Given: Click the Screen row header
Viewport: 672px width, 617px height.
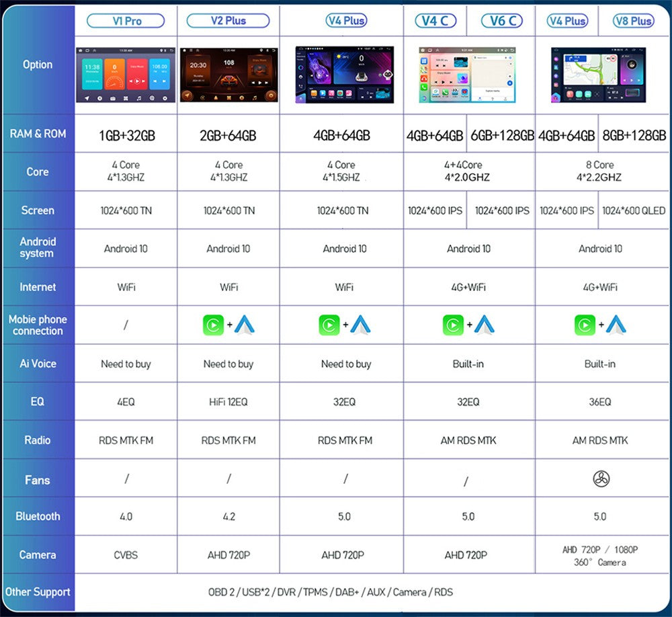Looking at the screenshot, I should click(x=38, y=210).
